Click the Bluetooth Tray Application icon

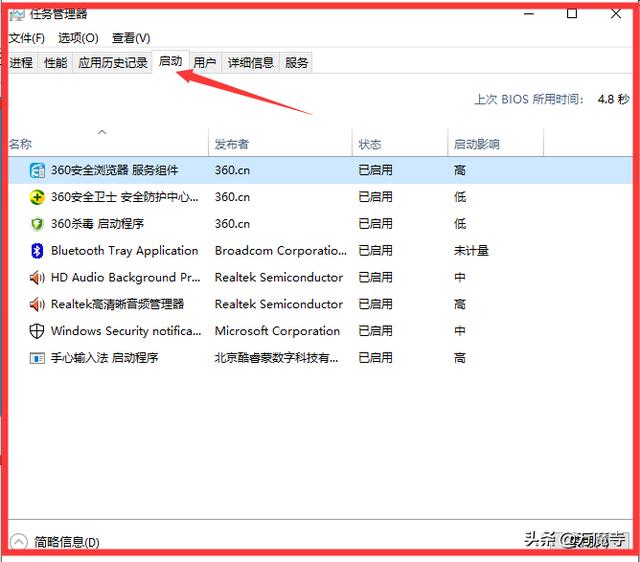[37, 251]
